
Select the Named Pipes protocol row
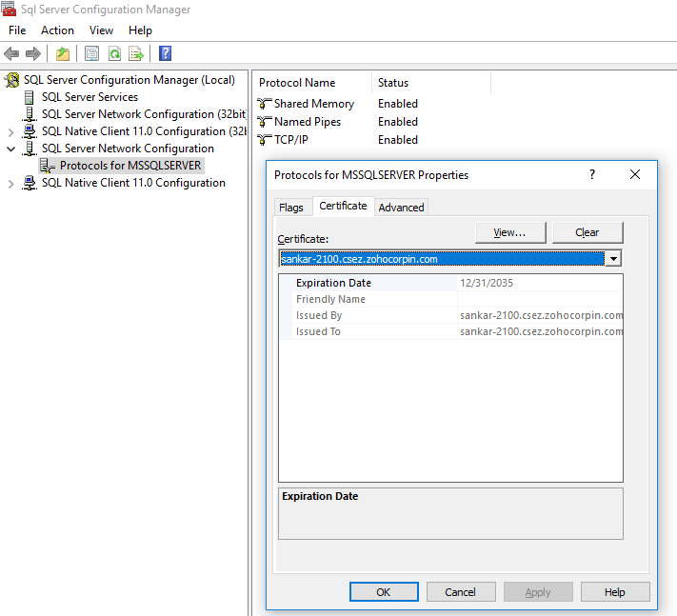click(x=308, y=122)
